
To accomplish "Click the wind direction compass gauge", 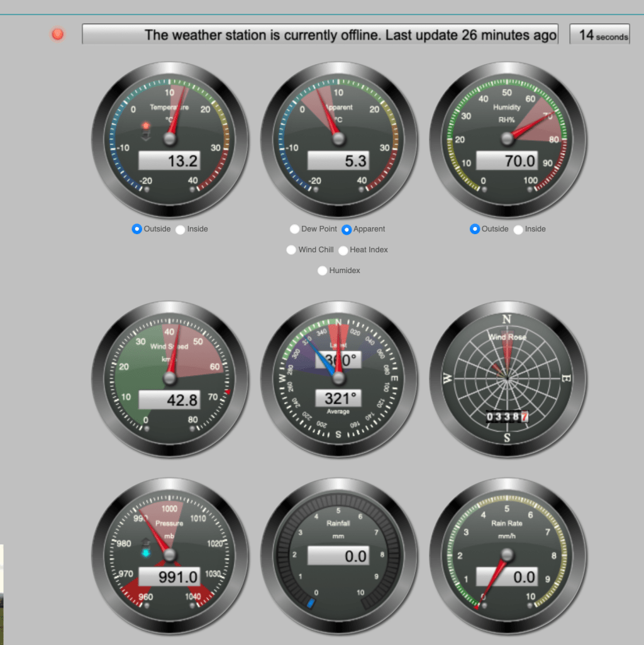I will point(338,378).
